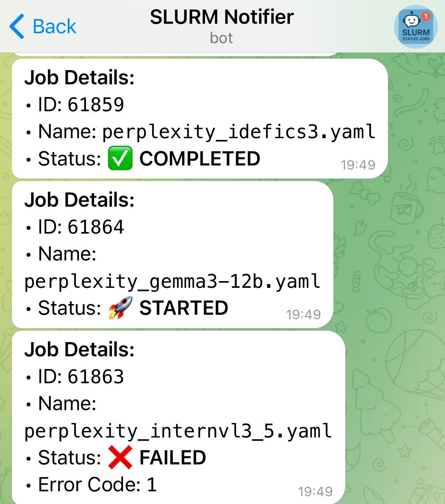Tap the STARTED message's 19:49 timestamp
Viewport: 445px width, 504px height.
303,314
